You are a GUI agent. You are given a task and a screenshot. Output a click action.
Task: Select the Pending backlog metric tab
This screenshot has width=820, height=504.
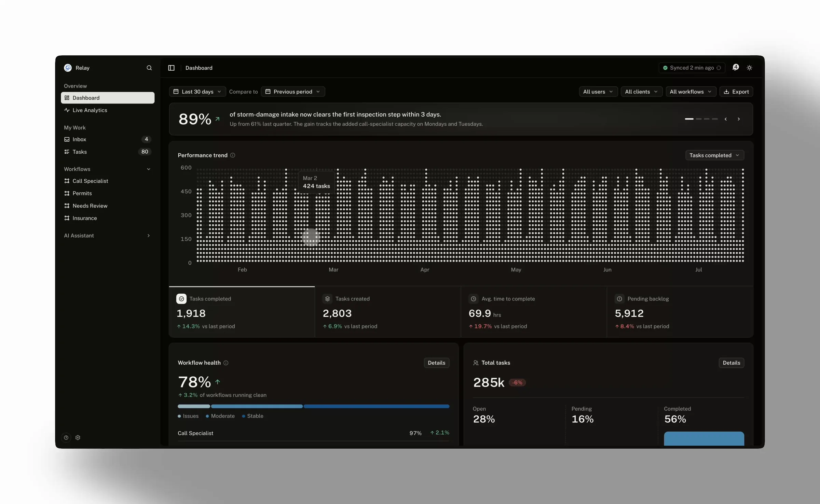pyautogui.click(x=680, y=312)
